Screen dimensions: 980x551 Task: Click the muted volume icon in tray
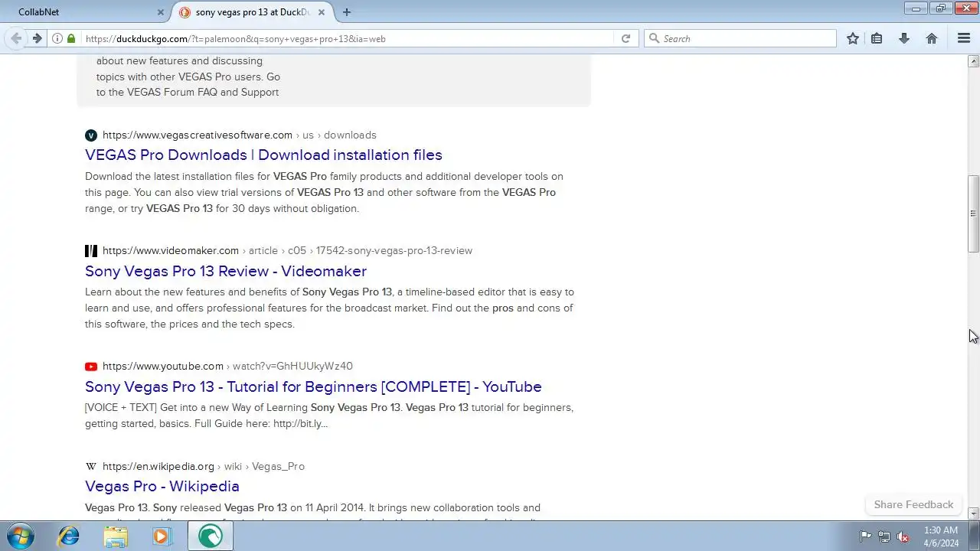(x=903, y=536)
